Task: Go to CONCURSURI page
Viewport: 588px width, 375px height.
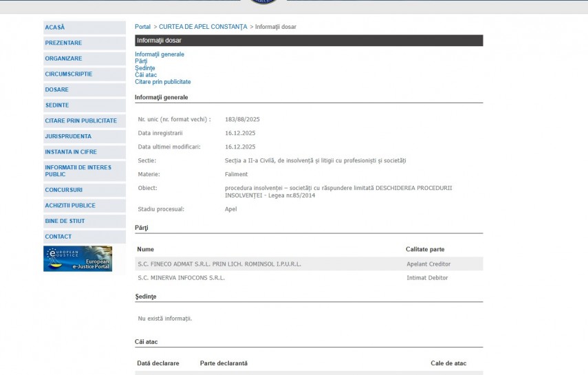Action: (x=64, y=190)
